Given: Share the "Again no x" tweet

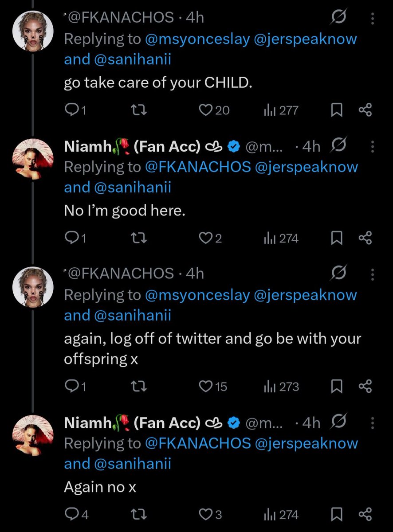Looking at the screenshot, I should click(365, 515).
